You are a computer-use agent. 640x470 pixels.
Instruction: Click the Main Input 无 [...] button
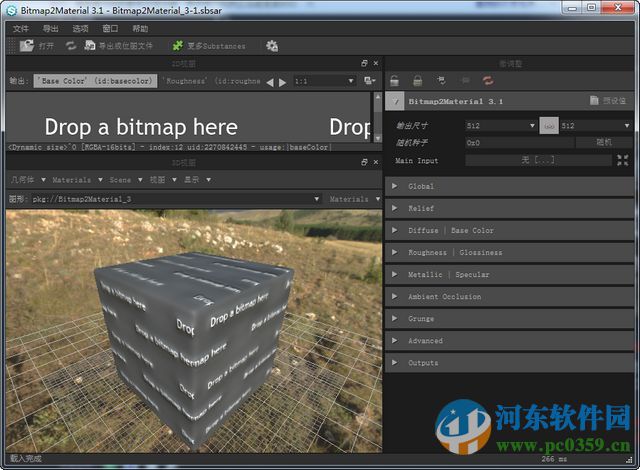(538, 160)
